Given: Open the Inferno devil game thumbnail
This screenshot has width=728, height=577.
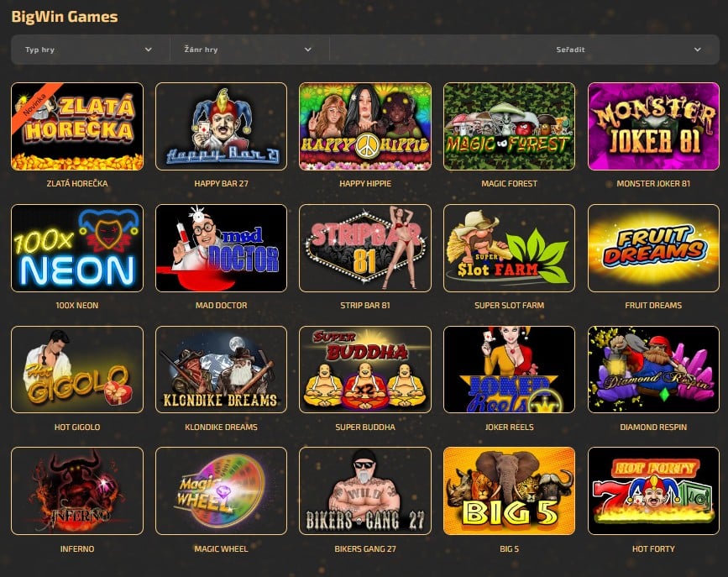Looking at the screenshot, I should (77, 491).
